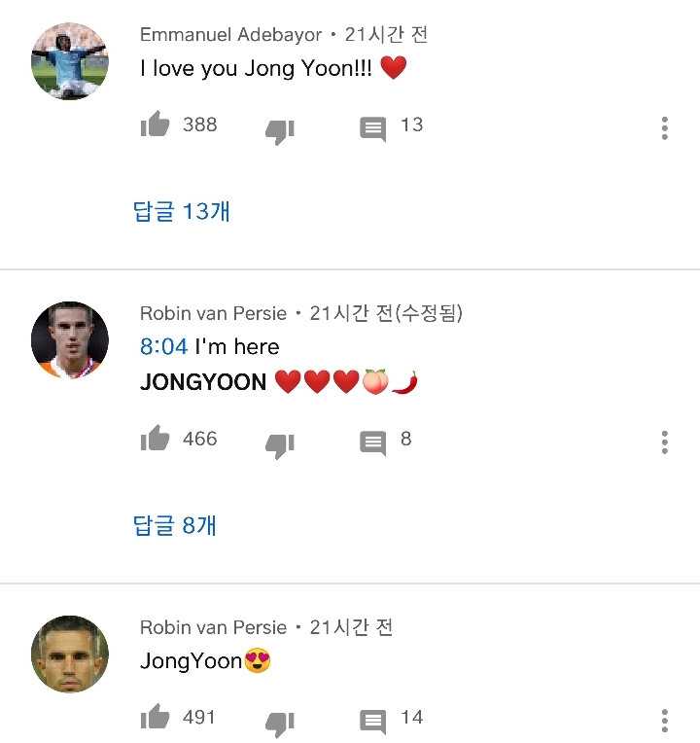Expand the 답글 13개 replies
This screenshot has width=700, height=743.
coord(182,211)
